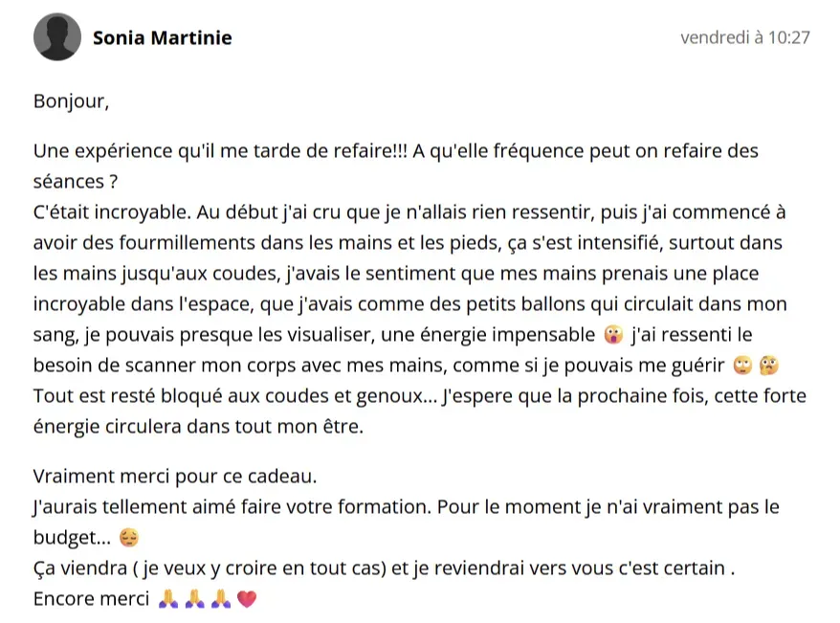
Task: Click the line Vraiment merci pour ce cadeau
Action: pyautogui.click(x=175, y=477)
